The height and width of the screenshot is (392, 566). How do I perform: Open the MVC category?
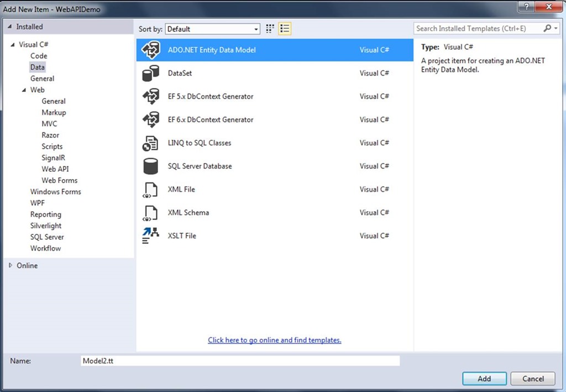click(49, 124)
